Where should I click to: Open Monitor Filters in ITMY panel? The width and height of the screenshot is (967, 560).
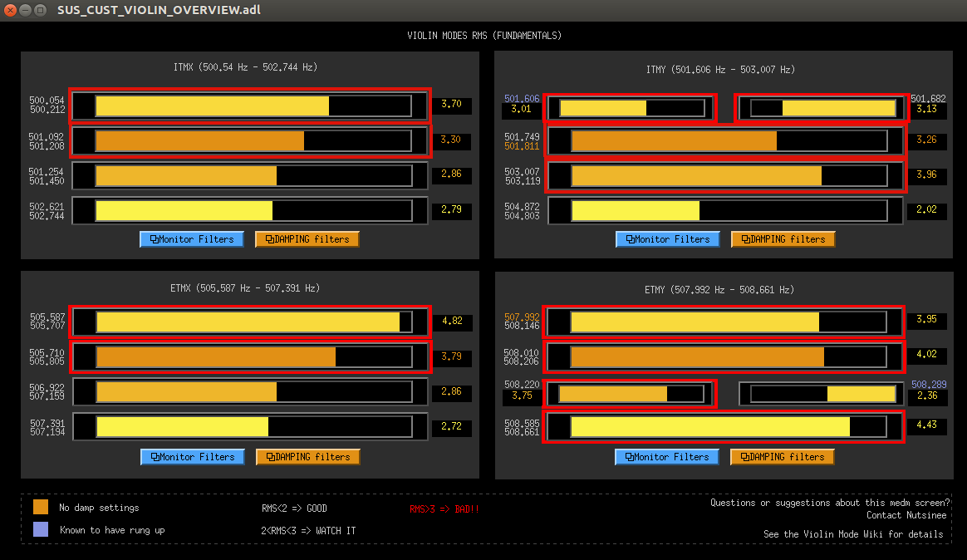coord(668,239)
